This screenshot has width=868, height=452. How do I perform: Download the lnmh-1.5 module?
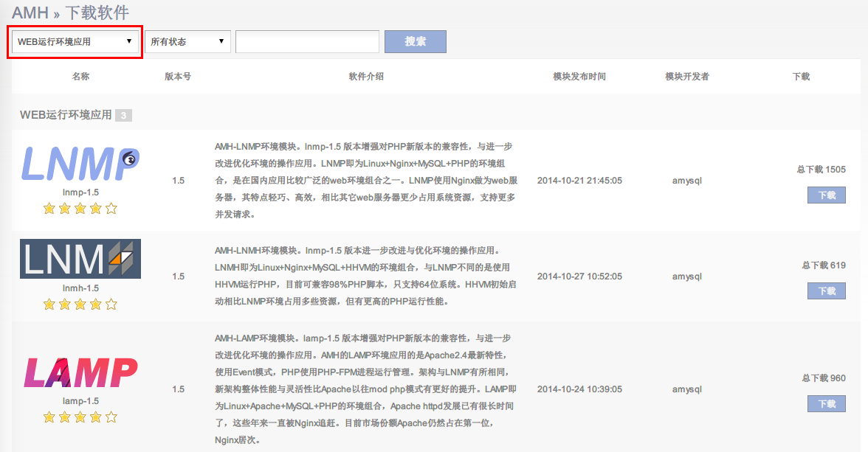pos(826,291)
